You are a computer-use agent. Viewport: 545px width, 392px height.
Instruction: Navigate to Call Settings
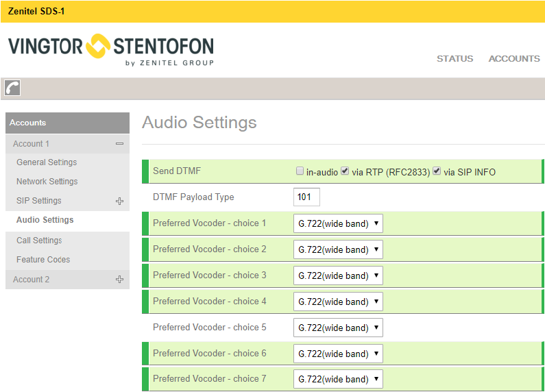pyautogui.click(x=39, y=241)
